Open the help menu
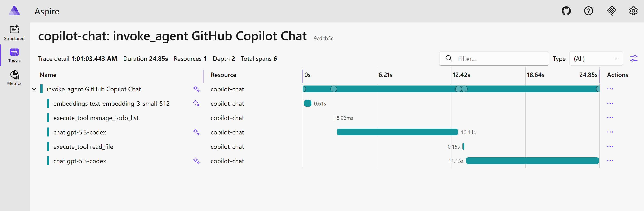This screenshot has width=644, height=211. click(588, 11)
